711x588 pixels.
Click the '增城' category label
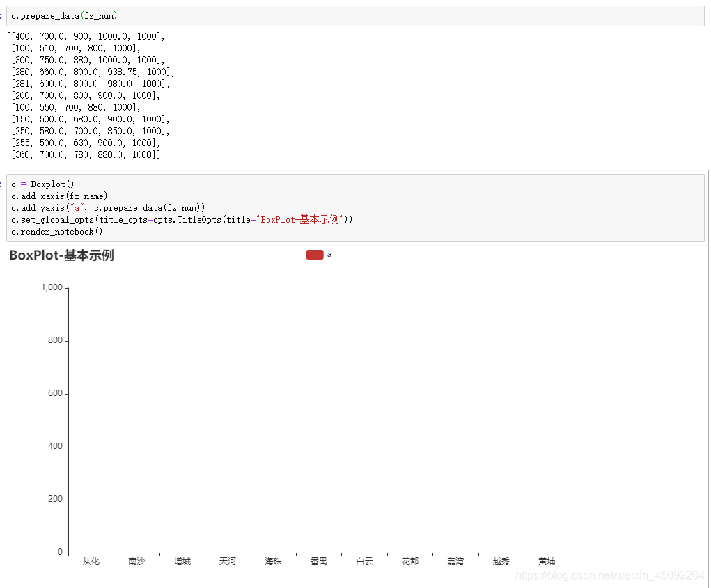(182, 561)
